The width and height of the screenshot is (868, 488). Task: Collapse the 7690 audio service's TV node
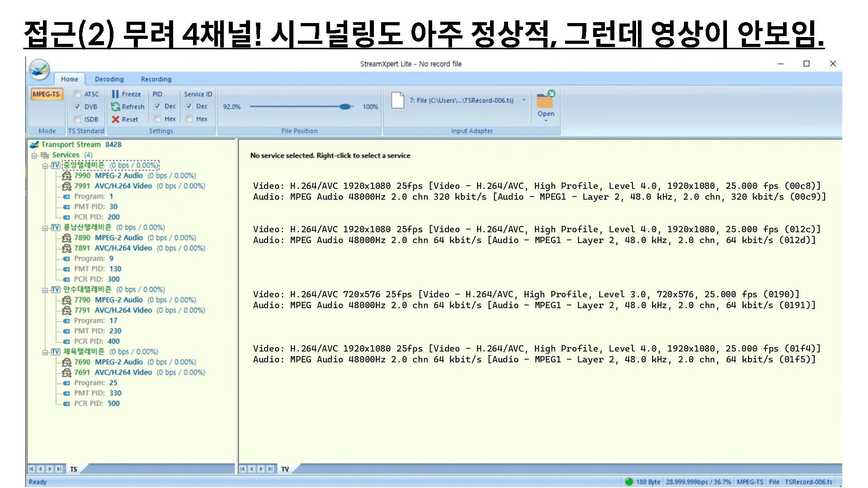(x=45, y=352)
